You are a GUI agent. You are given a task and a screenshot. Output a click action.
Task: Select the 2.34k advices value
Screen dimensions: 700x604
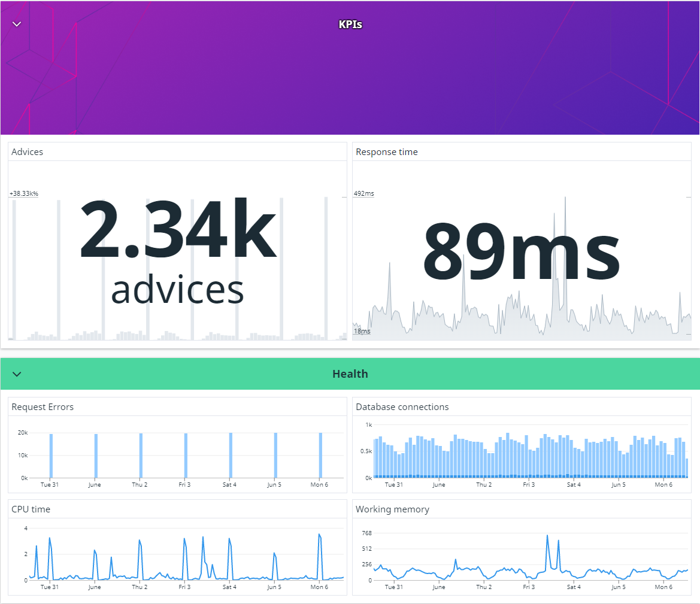click(x=178, y=251)
